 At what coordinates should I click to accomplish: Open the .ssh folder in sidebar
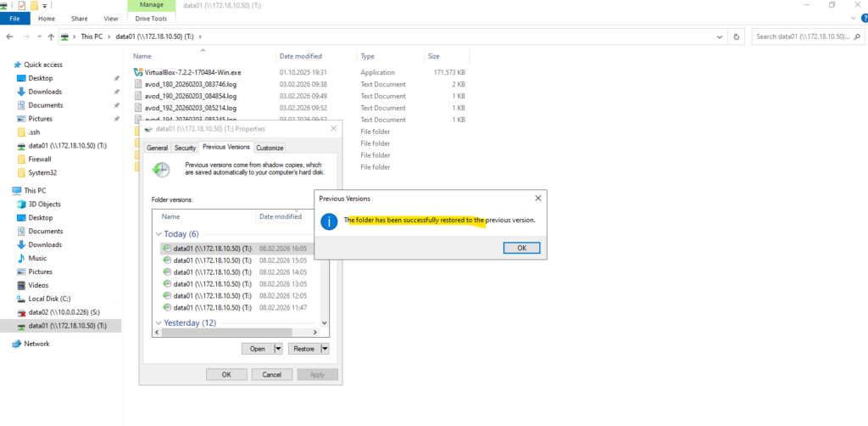(34, 132)
